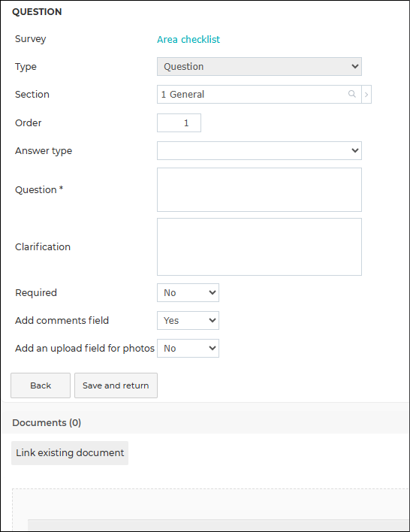Focus the Order number input
Image resolution: width=410 pixels, height=532 pixels.
coord(179,122)
